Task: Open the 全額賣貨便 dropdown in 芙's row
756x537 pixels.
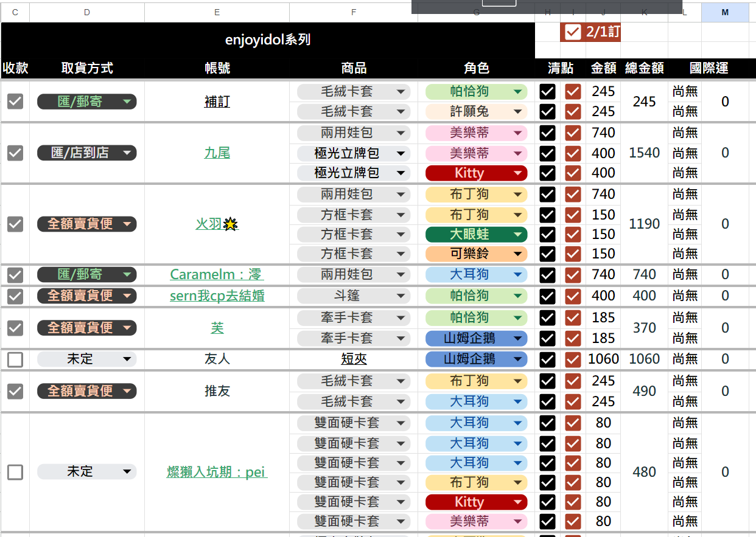Action: [x=87, y=328]
